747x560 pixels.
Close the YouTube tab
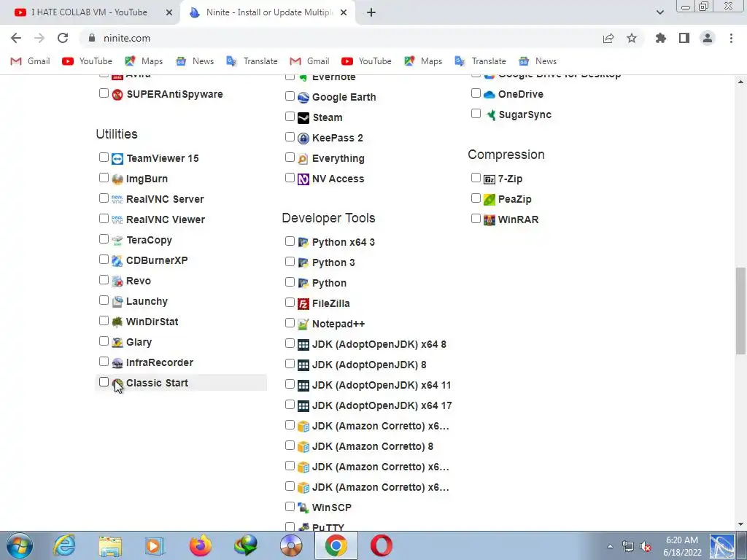pos(169,12)
